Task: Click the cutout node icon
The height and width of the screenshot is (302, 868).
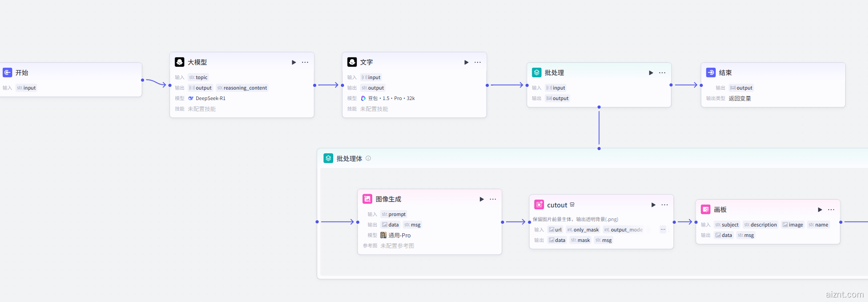Action: (539, 205)
